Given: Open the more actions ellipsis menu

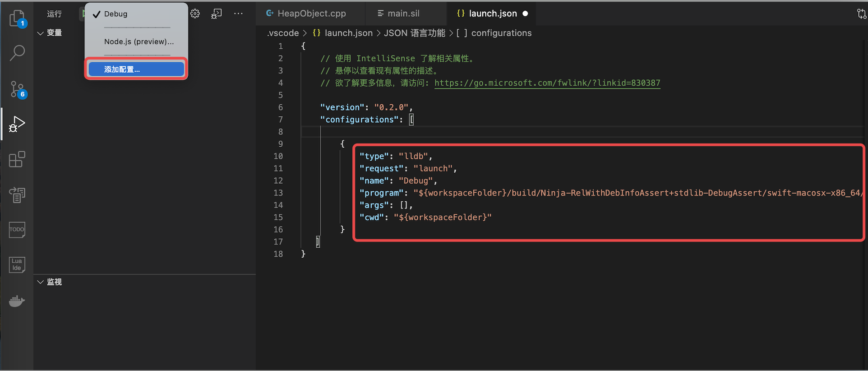Looking at the screenshot, I should tap(238, 14).
